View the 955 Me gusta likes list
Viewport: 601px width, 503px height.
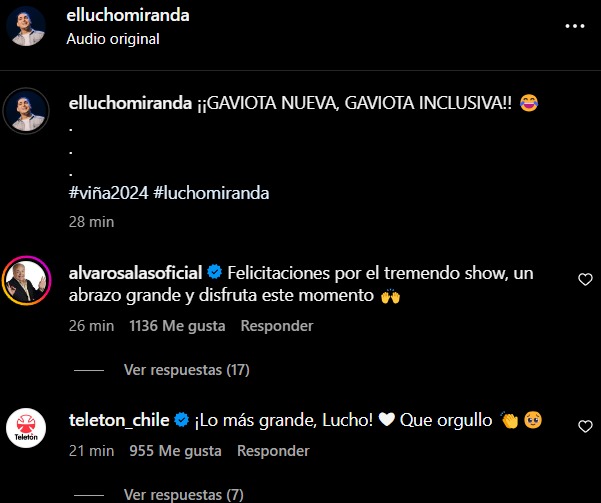coord(175,451)
